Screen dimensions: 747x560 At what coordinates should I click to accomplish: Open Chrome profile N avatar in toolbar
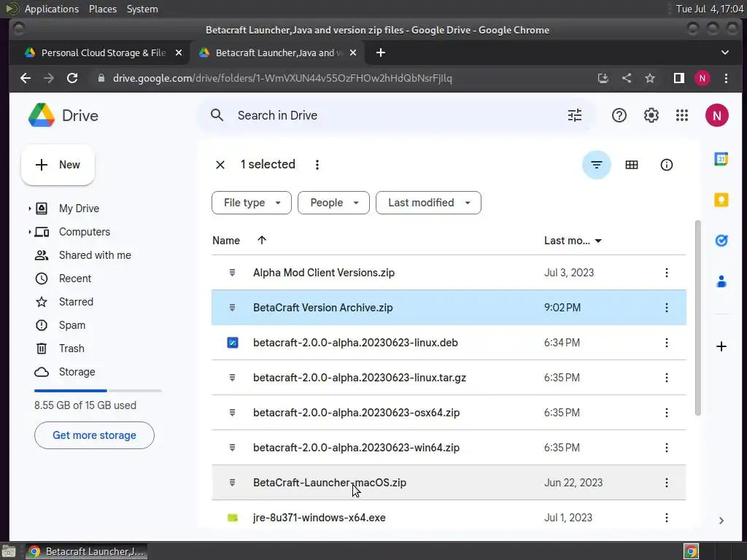(x=703, y=78)
